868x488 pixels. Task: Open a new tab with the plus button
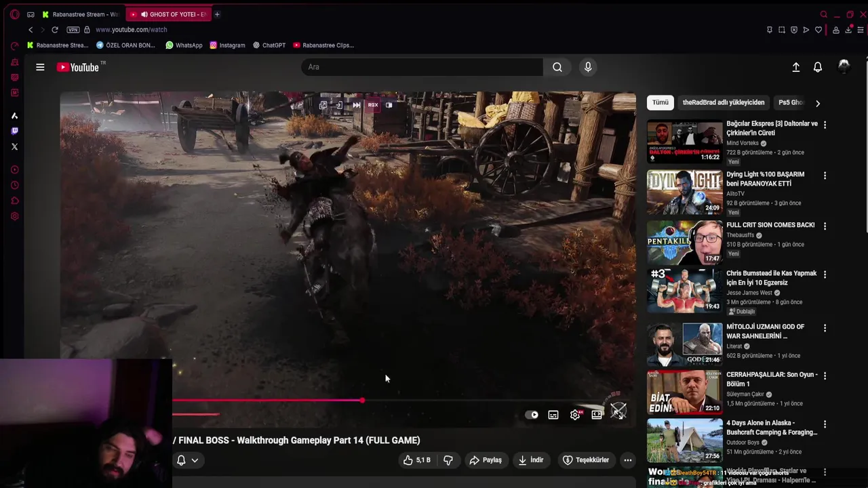pos(217,14)
